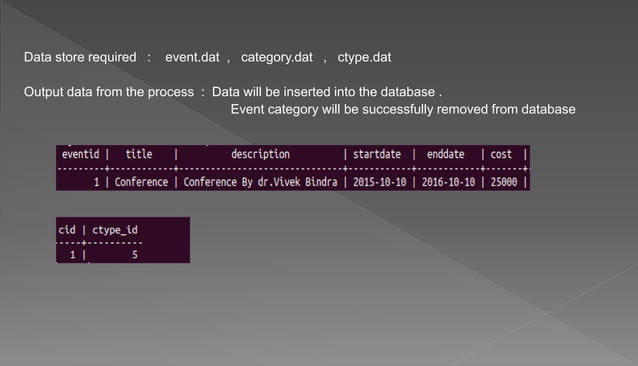This screenshot has width=638, height=366.
Task: Click the 25000 cost value
Action: coord(504,182)
